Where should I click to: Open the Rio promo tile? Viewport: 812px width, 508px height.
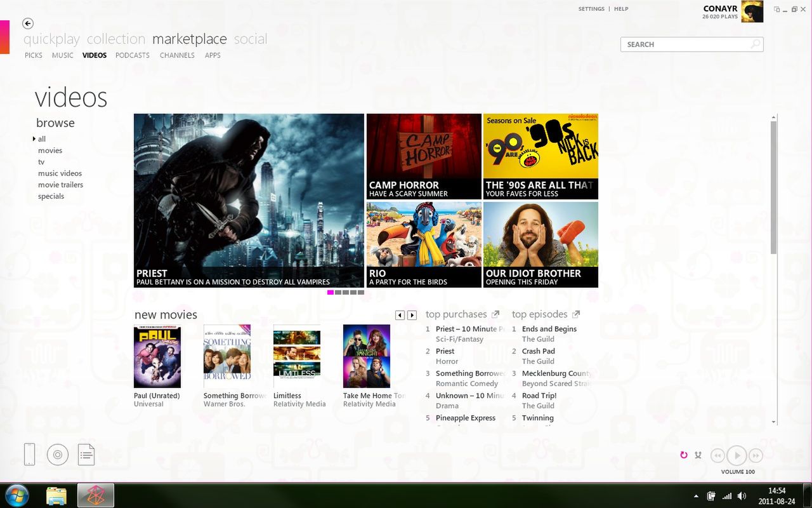pyautogui.click(x=424, y=244)
